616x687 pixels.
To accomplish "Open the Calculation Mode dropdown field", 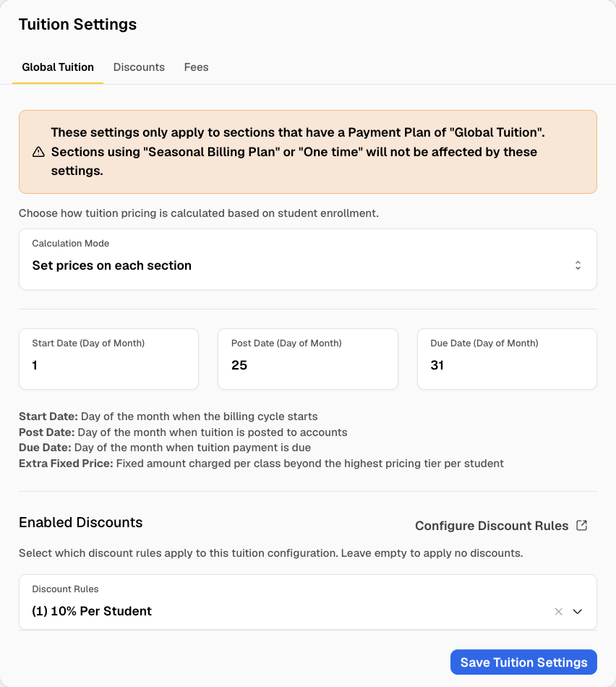I will [x=308, y=259].
